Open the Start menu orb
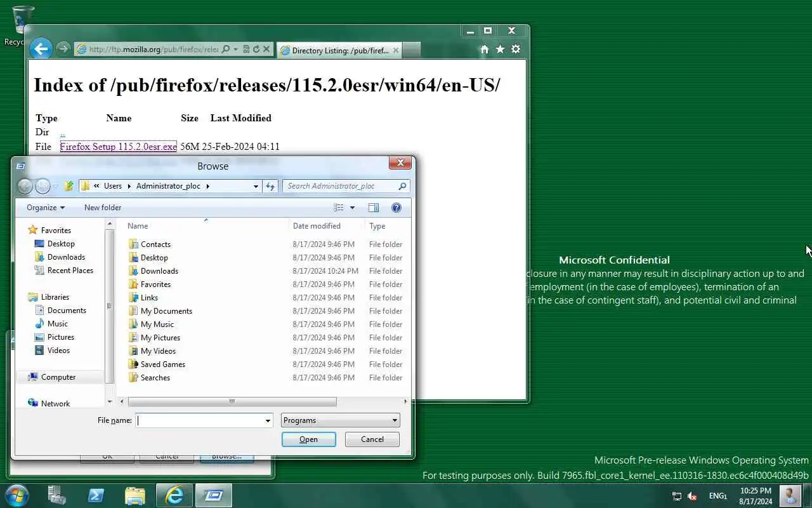 (x=17, y=495)
